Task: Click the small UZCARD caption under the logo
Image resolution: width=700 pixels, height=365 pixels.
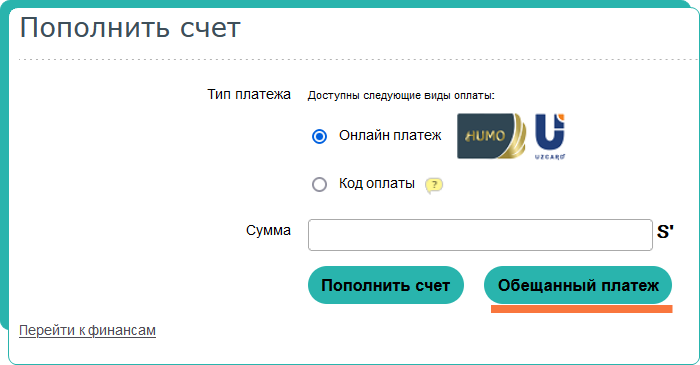Action: click(x=550, y=157)
